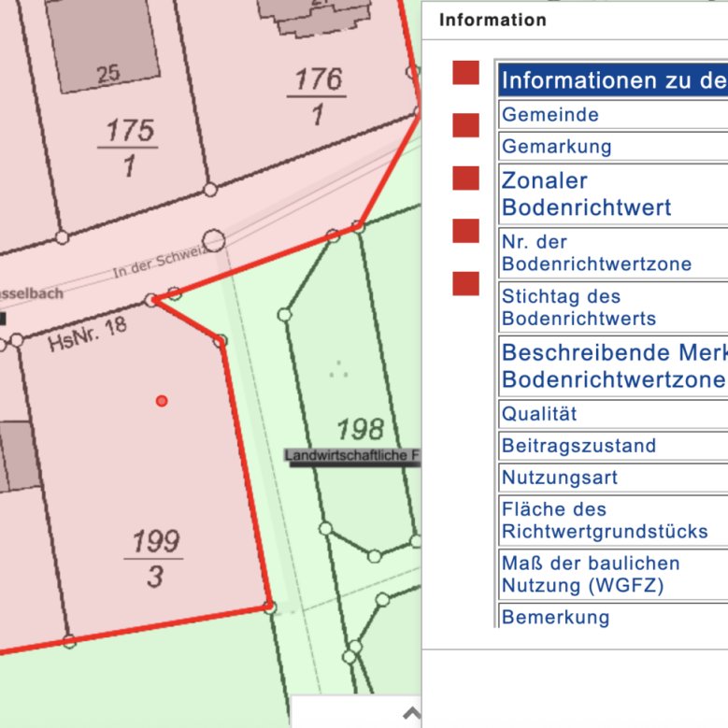Click the Nutzungsart row label

click(x=560, y=478)
